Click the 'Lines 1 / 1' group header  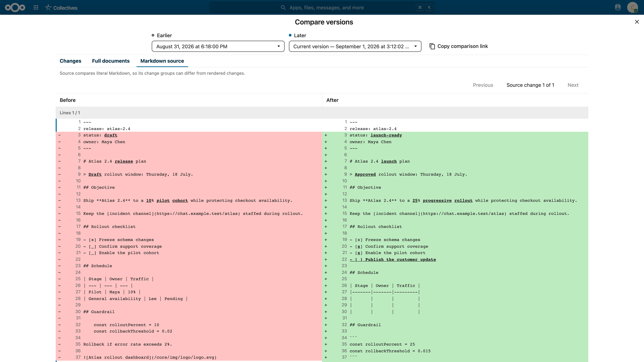coord(322,113)
